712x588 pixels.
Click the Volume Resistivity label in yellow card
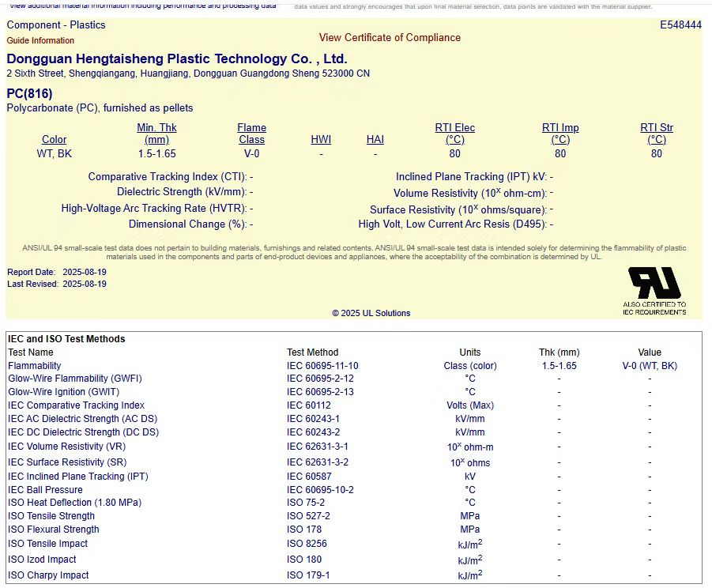click(x=470, y=193)
